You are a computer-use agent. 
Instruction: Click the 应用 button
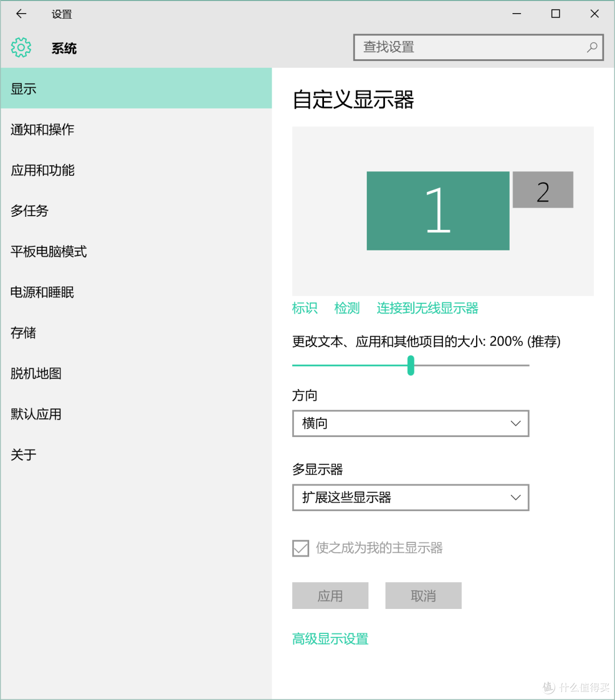(x=330, y=596)
